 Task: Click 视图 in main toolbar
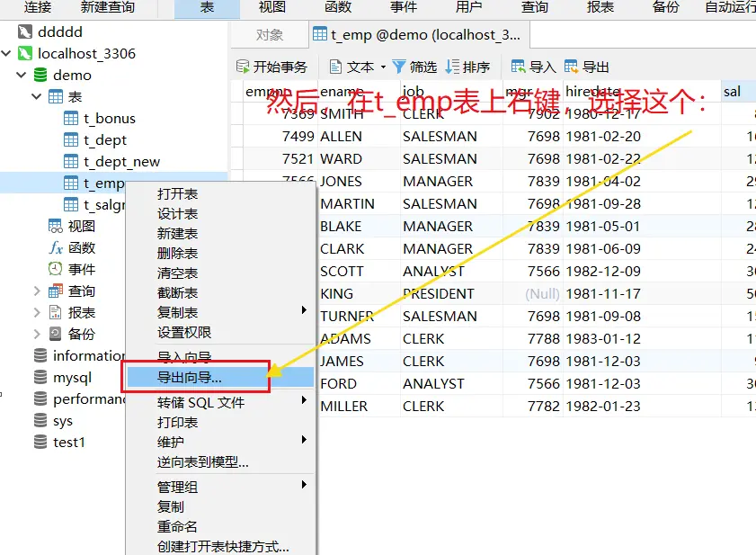point(272,7)
